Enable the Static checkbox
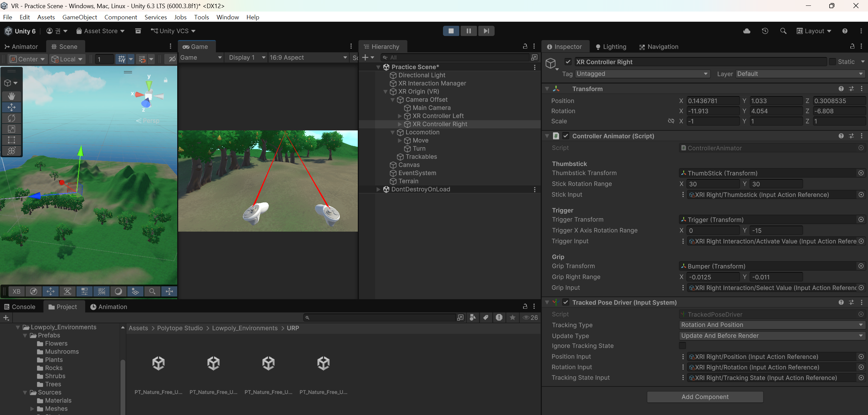 832,62
